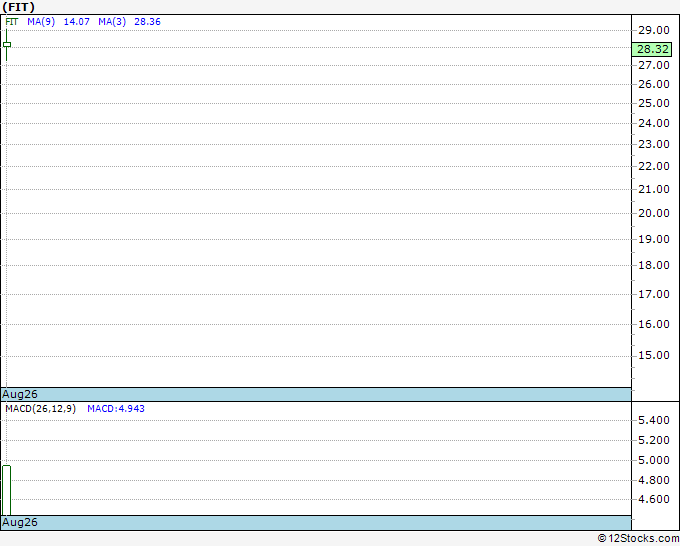
Task: Click the 20.00 price axis label
Action: point(654,213)
